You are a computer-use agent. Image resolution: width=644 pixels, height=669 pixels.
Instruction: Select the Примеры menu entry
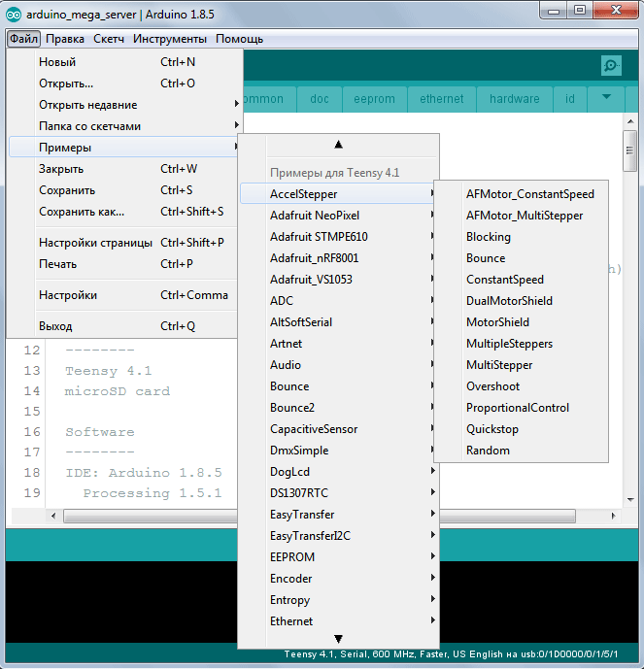click(x=123, y=148)
